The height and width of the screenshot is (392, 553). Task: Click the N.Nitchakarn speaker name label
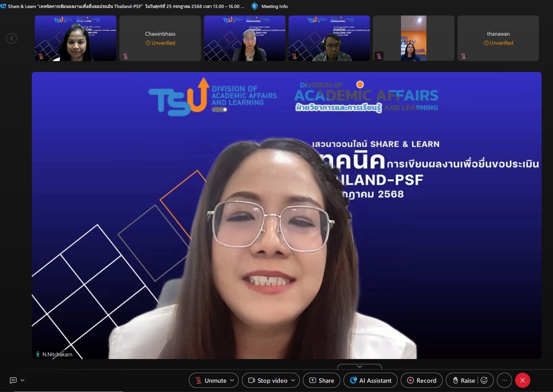[x=57, y=354]
